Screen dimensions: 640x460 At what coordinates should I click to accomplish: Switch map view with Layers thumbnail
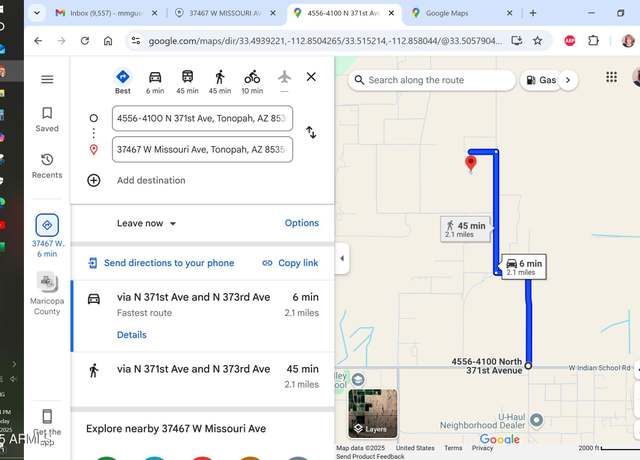(x=373, y=413)
